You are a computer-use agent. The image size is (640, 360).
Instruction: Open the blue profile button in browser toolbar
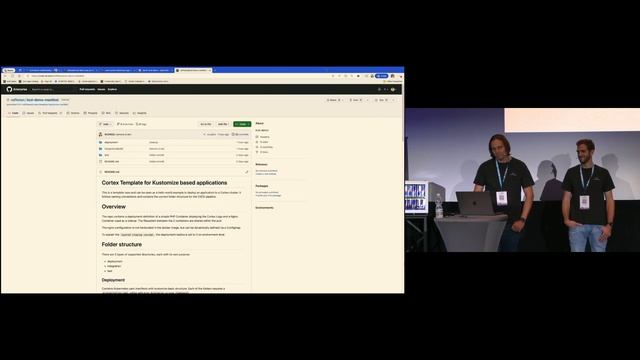click(382, 76)
